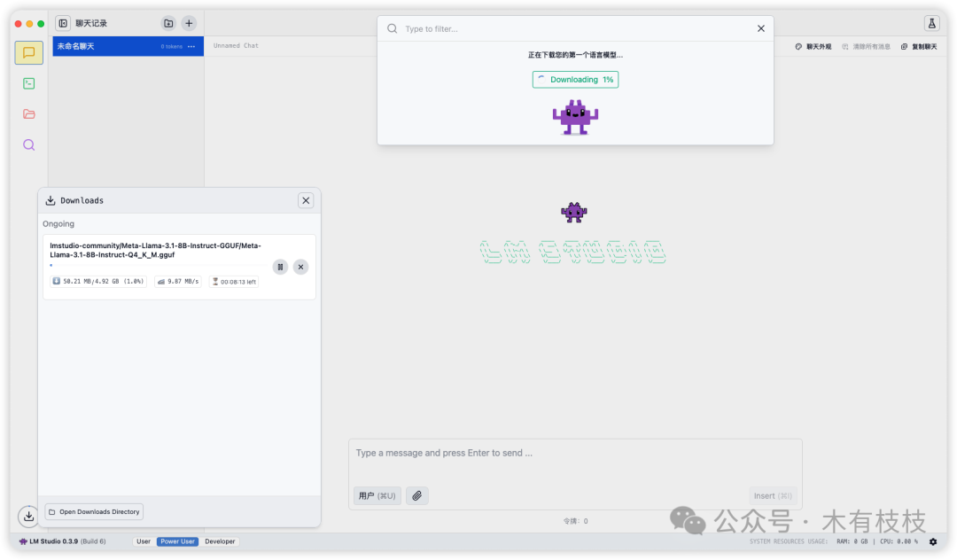The height and width of the screenshot is (560, 957).
Task: Open the Chat tab in the sidebar
Action: (x=28, y=53)
